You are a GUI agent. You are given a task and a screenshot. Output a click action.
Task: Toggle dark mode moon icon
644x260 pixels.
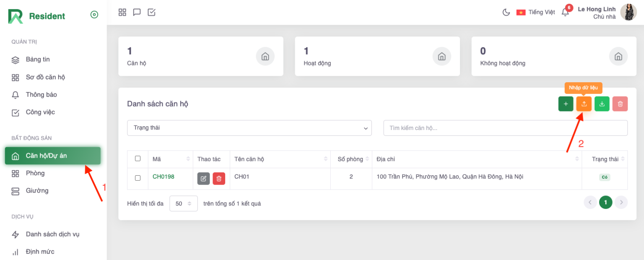coord(506,12)
